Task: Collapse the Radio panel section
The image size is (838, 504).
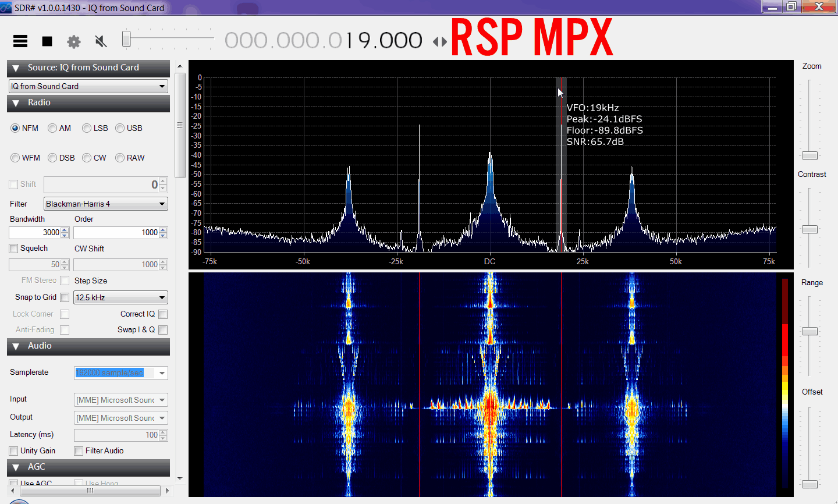Action: (16, 103)
